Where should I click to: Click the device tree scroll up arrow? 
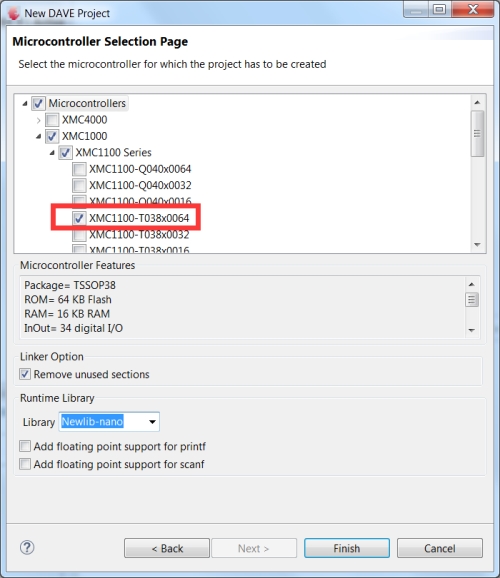(x=478, y=102)
